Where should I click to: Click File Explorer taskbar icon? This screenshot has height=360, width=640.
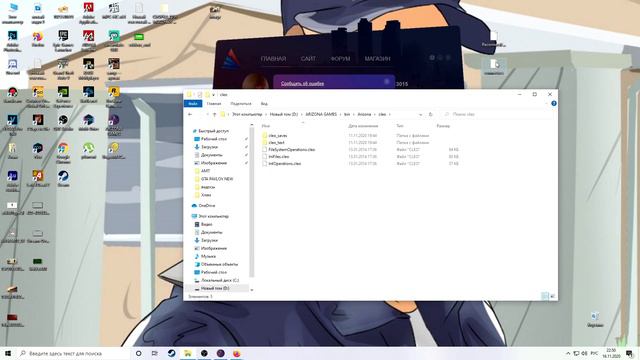tap(188, 353)
